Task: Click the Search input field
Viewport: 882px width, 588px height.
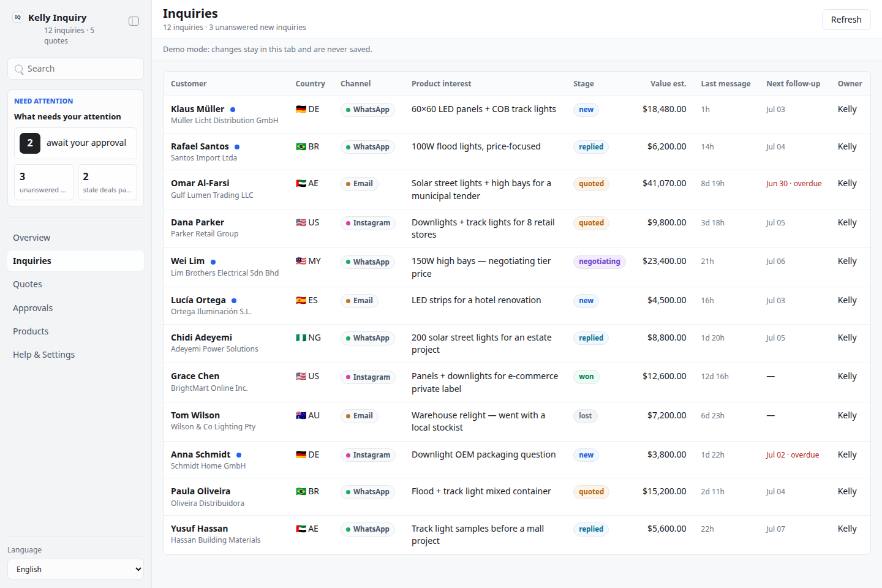Action: point(75,69)
